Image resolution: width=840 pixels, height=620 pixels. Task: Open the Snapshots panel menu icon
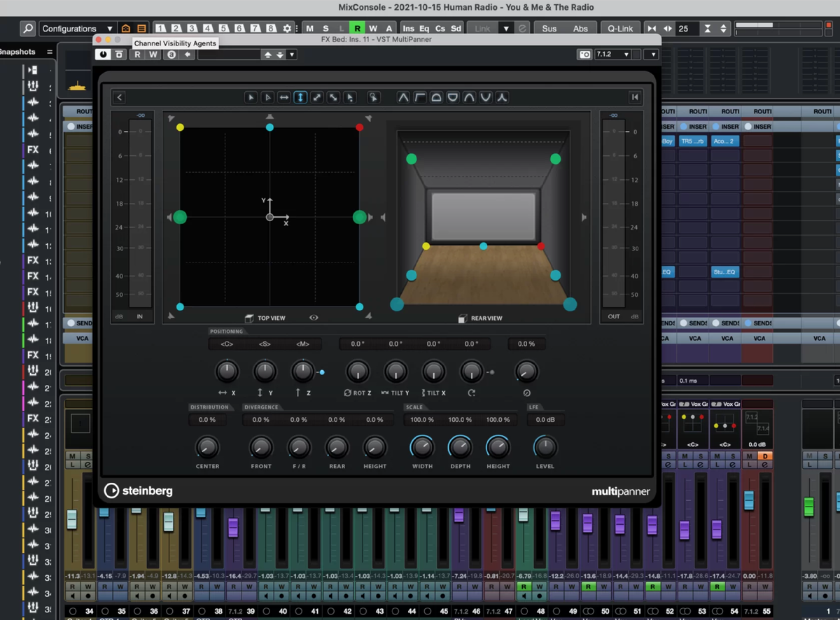click(50, 52)
